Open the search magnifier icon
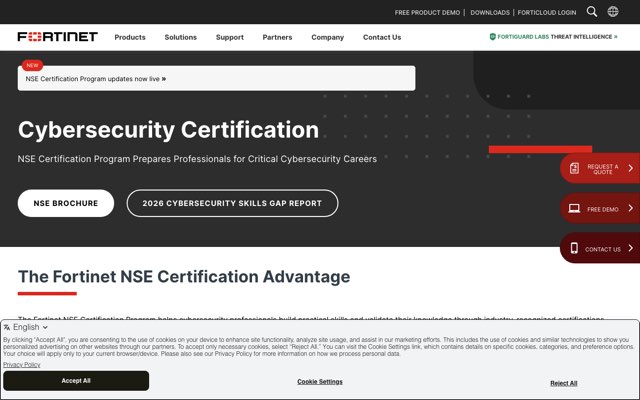This screenshot has width=640, height=400. coord(591,11)
